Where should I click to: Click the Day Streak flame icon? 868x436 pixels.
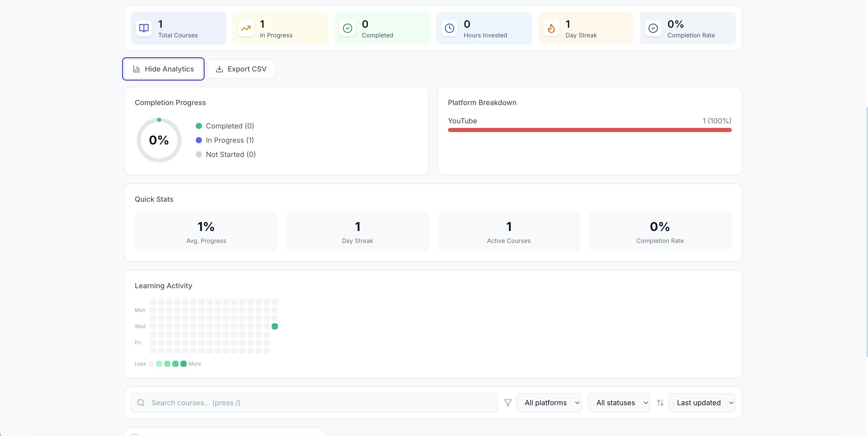[551, 28]
